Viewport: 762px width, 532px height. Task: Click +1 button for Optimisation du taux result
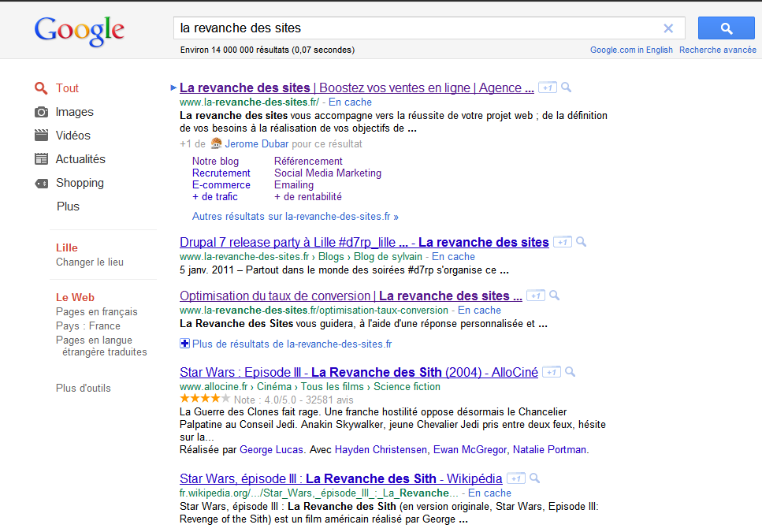[x=536, y=296]
